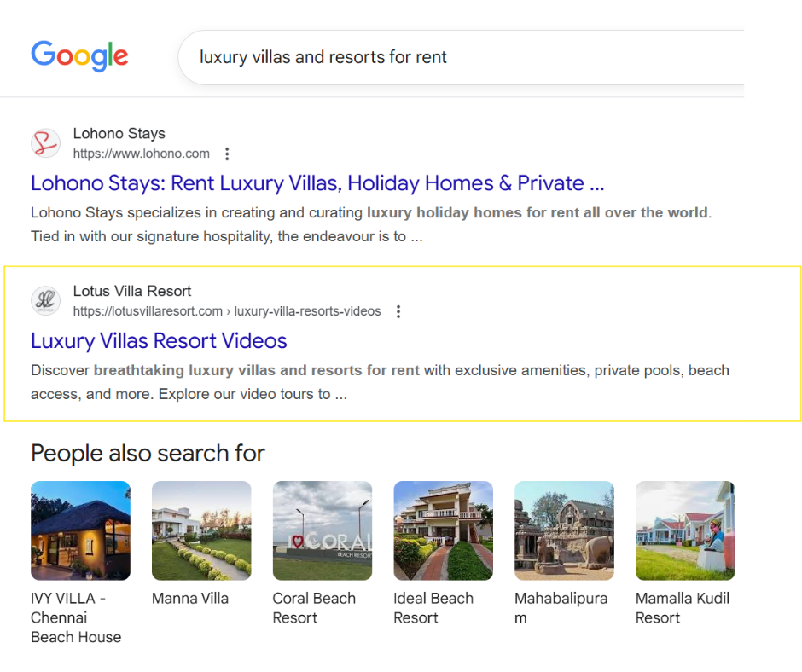Screen dimensions: 802x672
Task: Select the Coral Beach Resort thumbnail
Action: click(323, 530)
